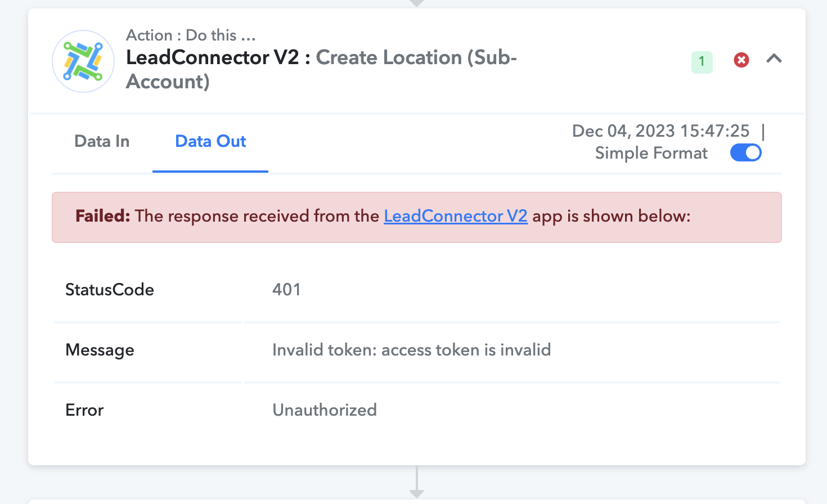Select the Data Out tab
This screenshot has height=504, width=827.
coord(210,141)
